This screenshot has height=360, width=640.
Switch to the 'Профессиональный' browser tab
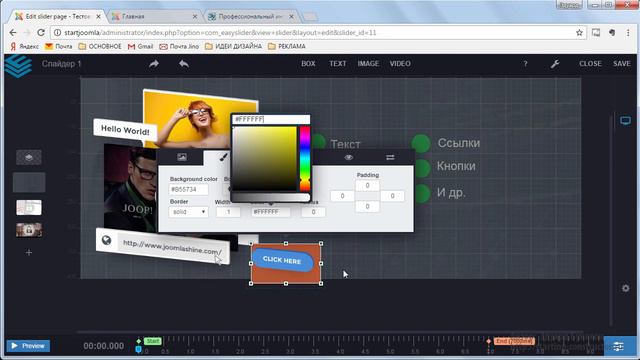pos(251,16)
